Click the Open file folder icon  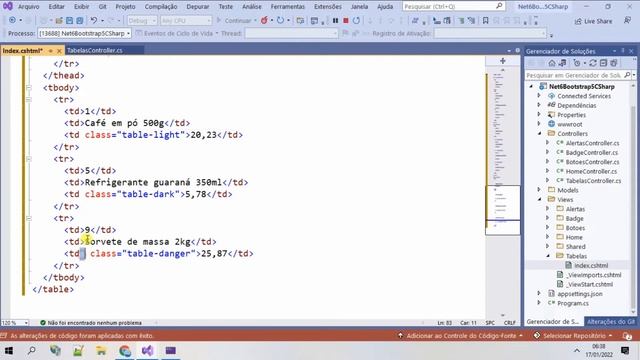59,20
